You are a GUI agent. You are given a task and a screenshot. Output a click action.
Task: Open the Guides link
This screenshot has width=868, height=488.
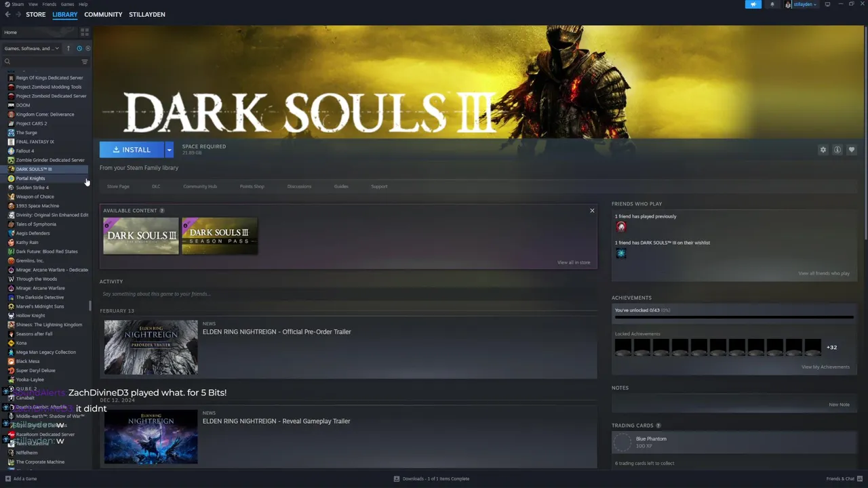[341, 186]
